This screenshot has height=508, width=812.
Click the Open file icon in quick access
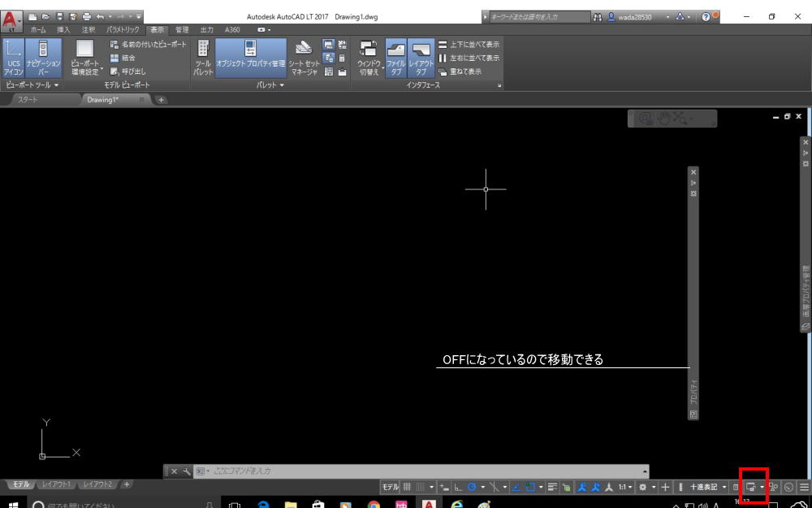[46, 16]
